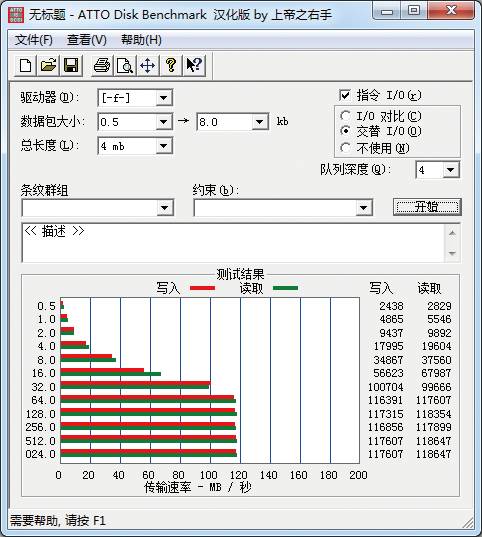The height and width of the screenshot is (537, 482).
Task: Open the 查看(V) menu
Action: 87,40
